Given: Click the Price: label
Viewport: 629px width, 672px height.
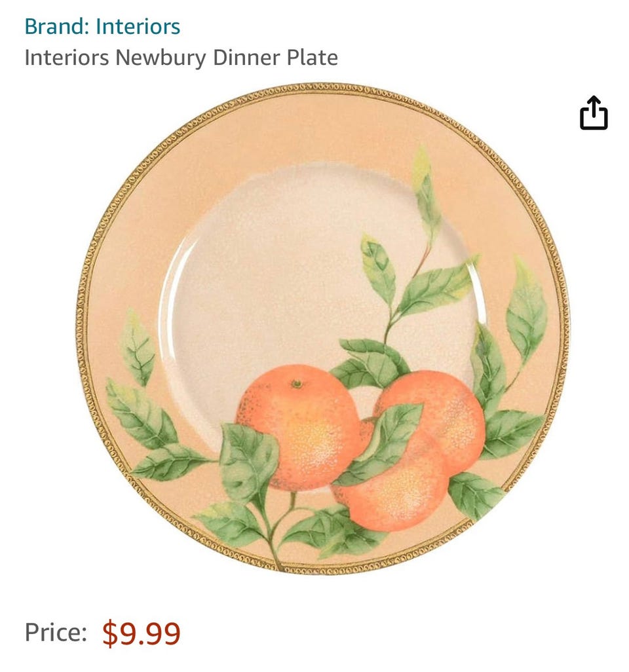Looking at the screenshot, I should click(x=55, y=633).
